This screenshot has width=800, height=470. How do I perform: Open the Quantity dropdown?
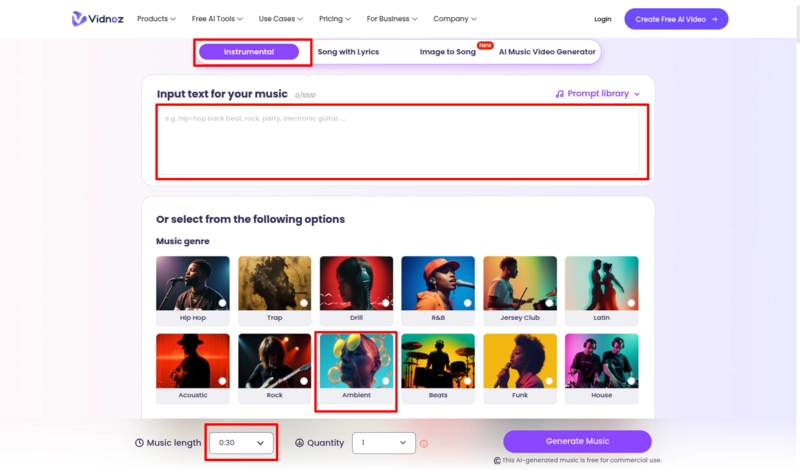click(x=384, y=443)
